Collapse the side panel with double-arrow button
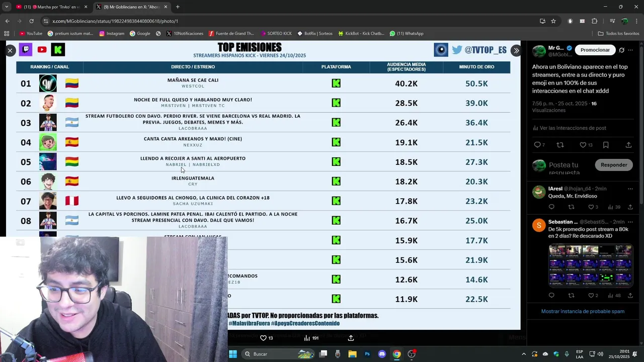 coord(516,51)
